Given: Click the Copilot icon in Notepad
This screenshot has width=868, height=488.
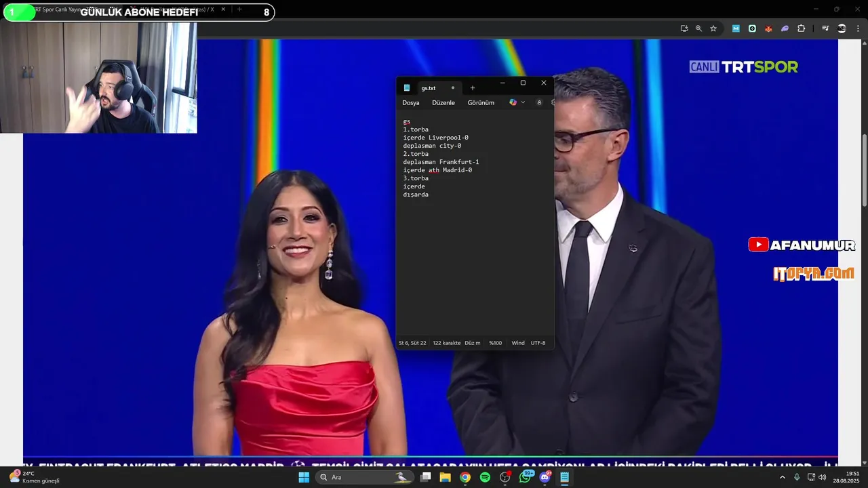Looking at the screenshot, I should pos(513,102).
